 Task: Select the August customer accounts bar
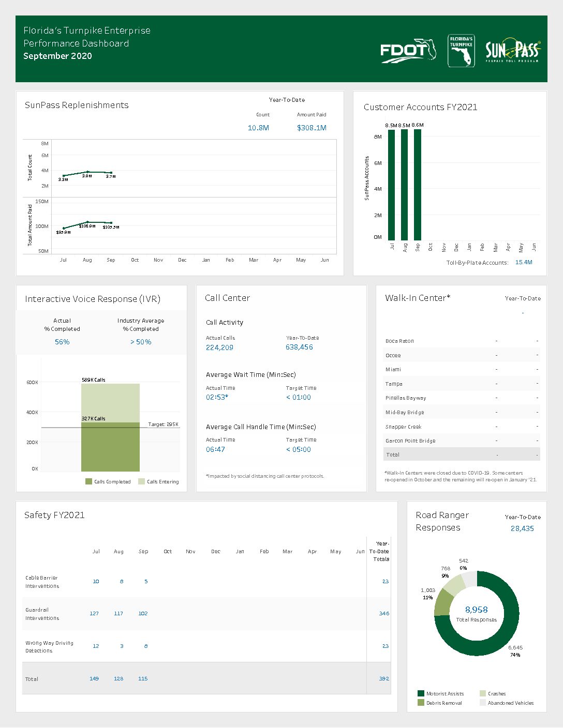click(404, 185)
